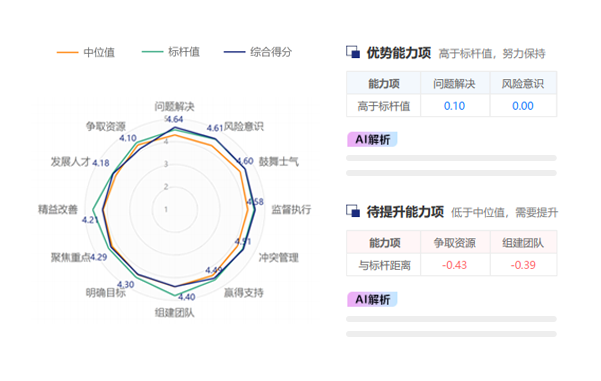Viewport: 601px width, 381px height.
Task: Click the 4.21 score on the radar
Action: [x=90, y=220]
